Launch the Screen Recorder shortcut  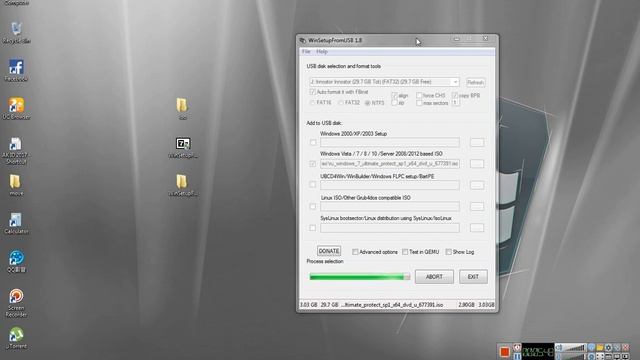16,303
